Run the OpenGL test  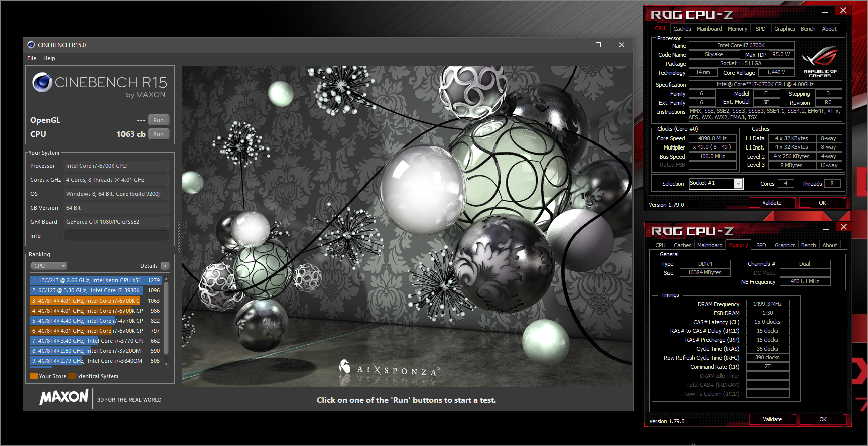click(x=159, y=120)
